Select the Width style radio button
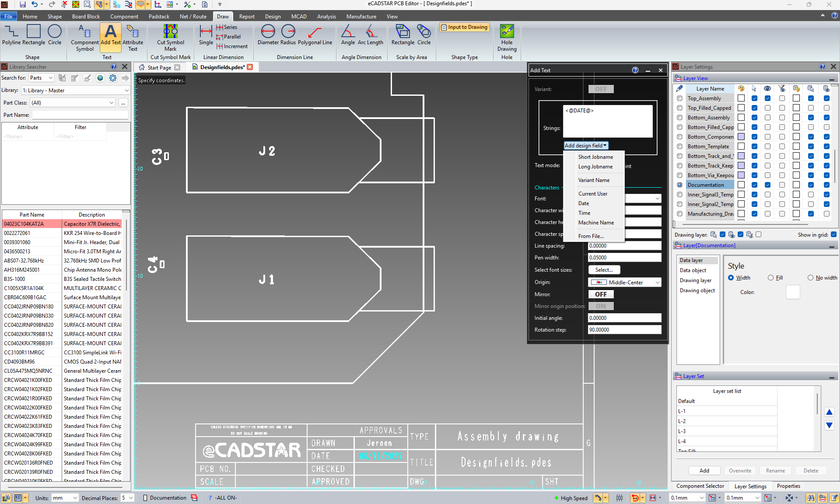The height and width of the screenshot is (504, 840). pyautogui.click(x=731, y=278)
